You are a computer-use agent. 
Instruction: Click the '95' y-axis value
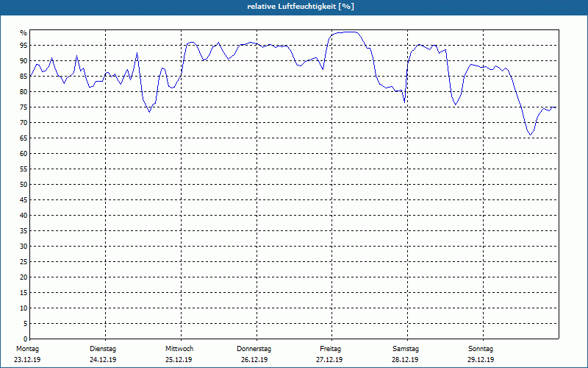coord(24,46)
